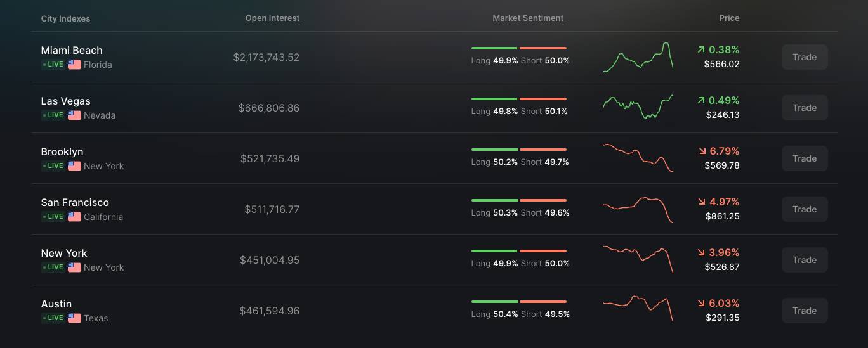Click the Long 49.8% Short 50.1% label

point(520,111)
